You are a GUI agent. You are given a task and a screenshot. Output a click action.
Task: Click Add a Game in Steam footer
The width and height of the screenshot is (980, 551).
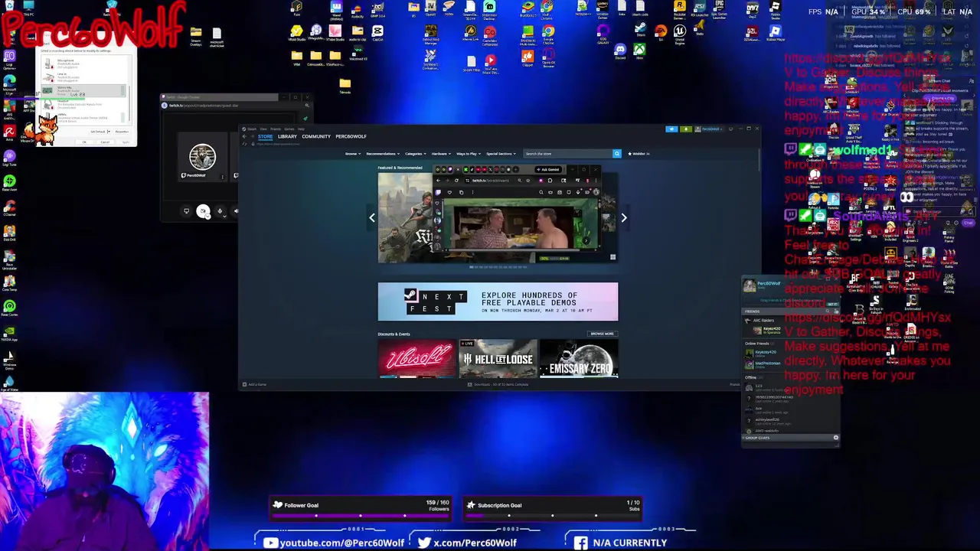tap(255, 384)
